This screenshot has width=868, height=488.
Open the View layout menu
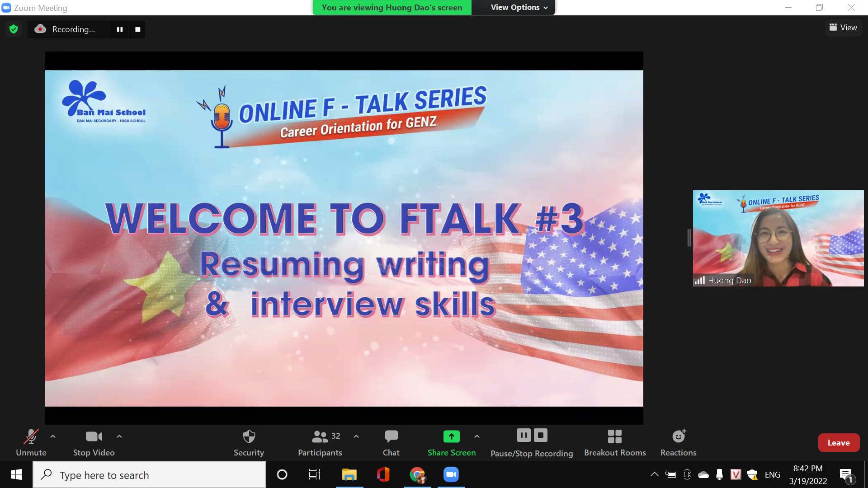843,28
